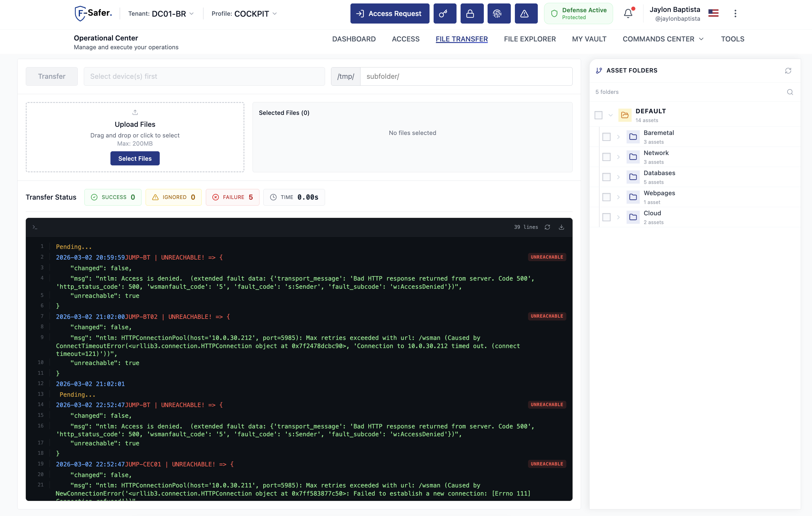Image resolution: width=812 pixels, height=516 pixels.
Task: Click the UNREACHABLE tag on the JUMP-CEC01 line
Action: (x=547, y=464)
